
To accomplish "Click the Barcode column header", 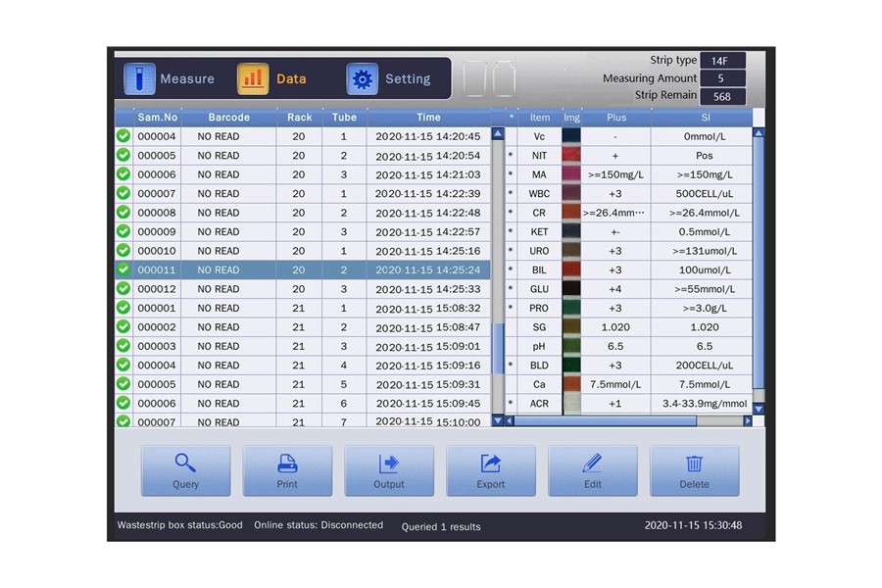I will pos(228,118).
